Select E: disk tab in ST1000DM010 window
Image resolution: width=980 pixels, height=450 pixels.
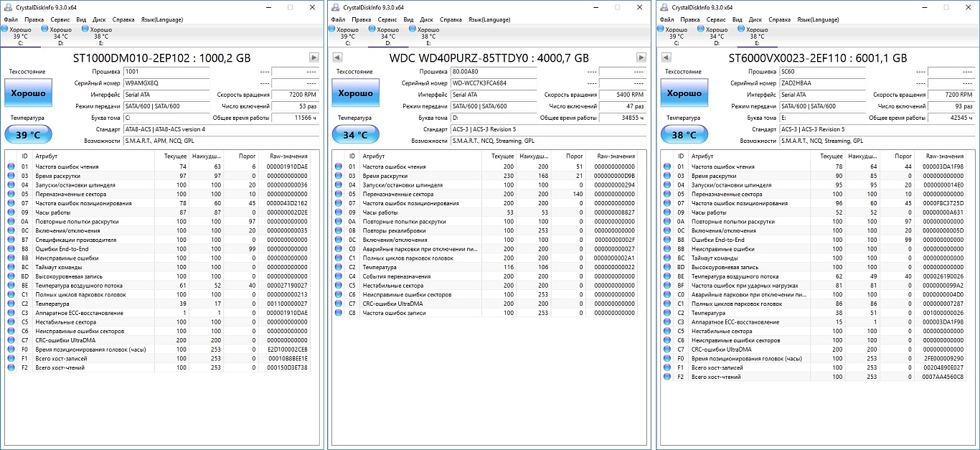point(100,36)
